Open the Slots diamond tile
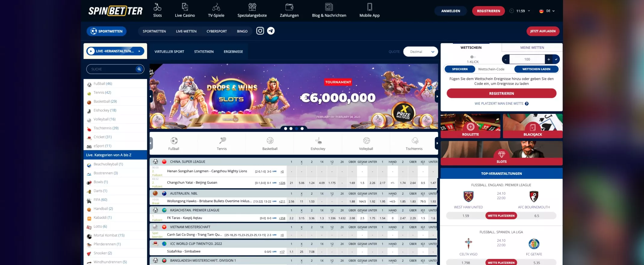 pyautogui.click(x=501, y=153)
